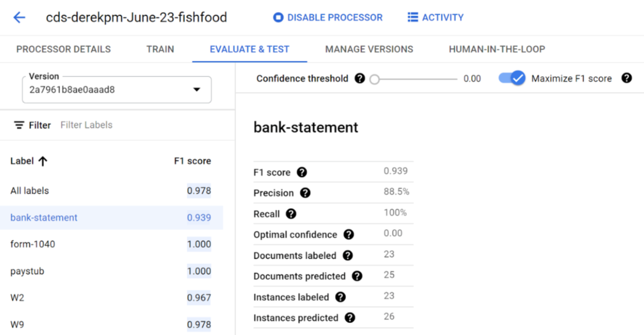Open help for Confidence threshold

click(360, 78)
